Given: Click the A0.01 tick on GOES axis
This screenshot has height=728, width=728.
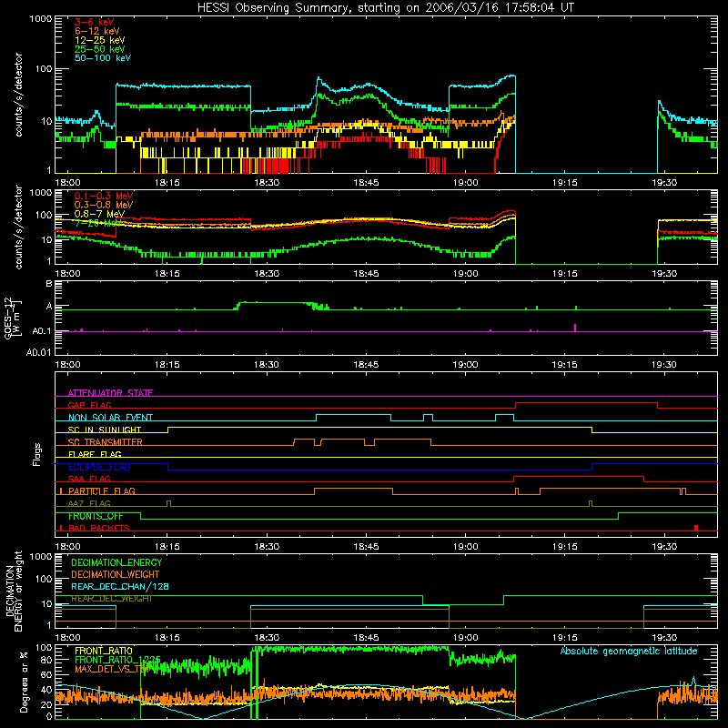Looking at the screenshot, I should [39, 352].
